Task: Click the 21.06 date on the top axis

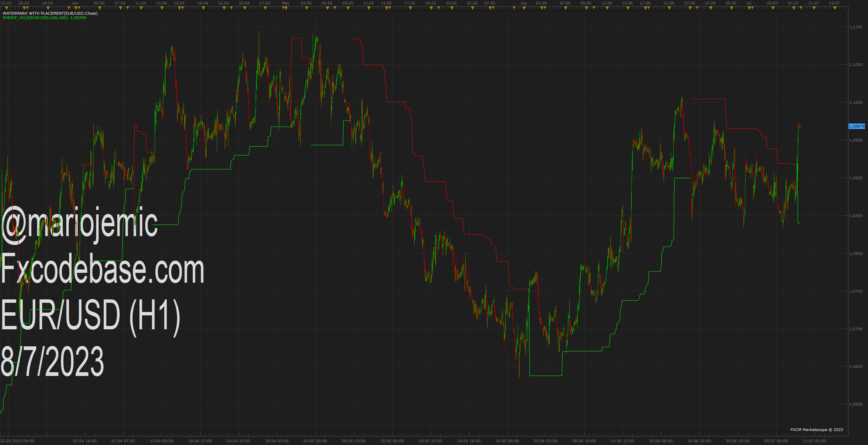Action: pos(669,3)
